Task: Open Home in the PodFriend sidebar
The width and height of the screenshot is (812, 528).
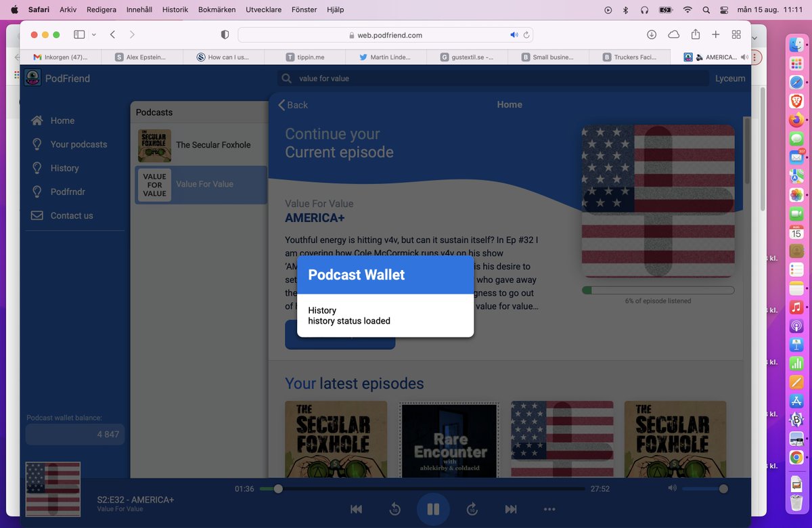Action: (53, 120)
